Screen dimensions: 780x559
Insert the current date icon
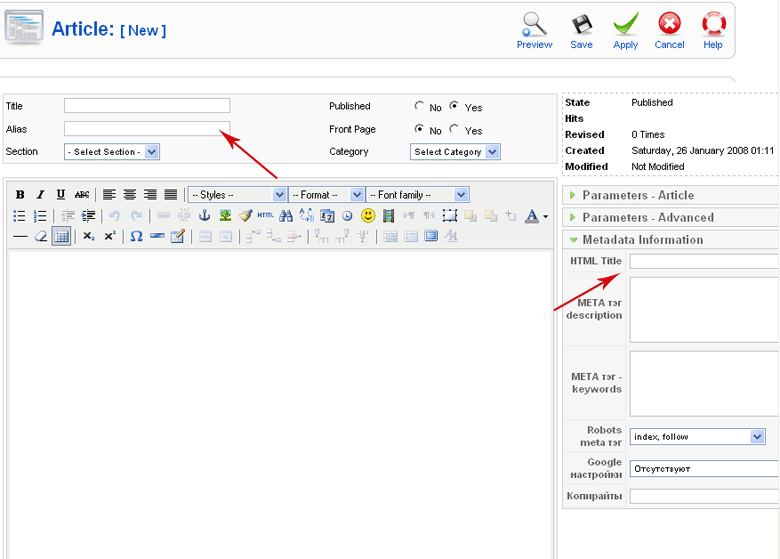tap(327, 215)
